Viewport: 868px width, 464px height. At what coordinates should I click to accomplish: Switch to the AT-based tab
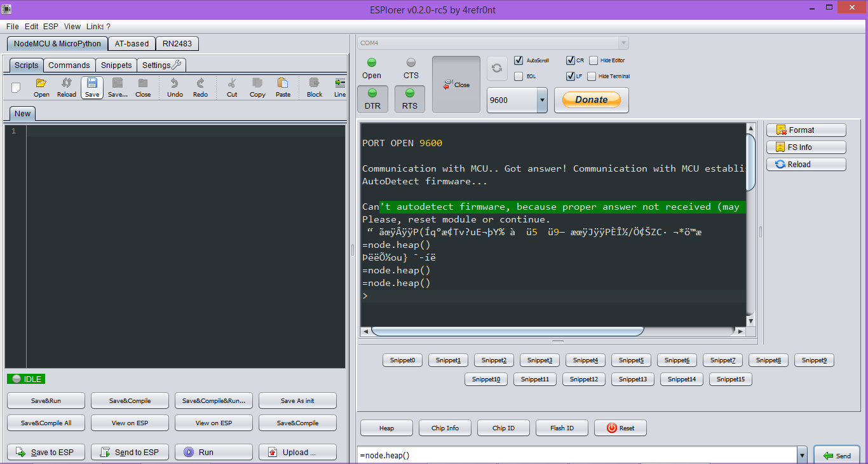(x=132, y=44)
